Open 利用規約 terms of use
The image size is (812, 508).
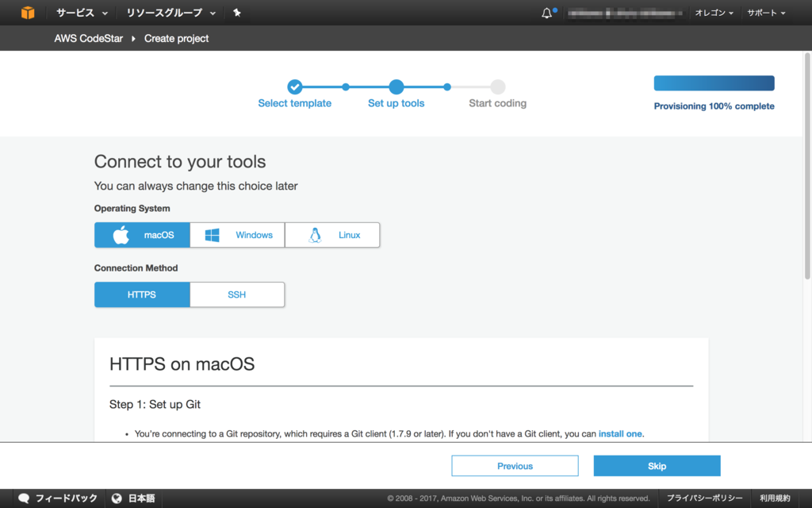click(776, 498)
